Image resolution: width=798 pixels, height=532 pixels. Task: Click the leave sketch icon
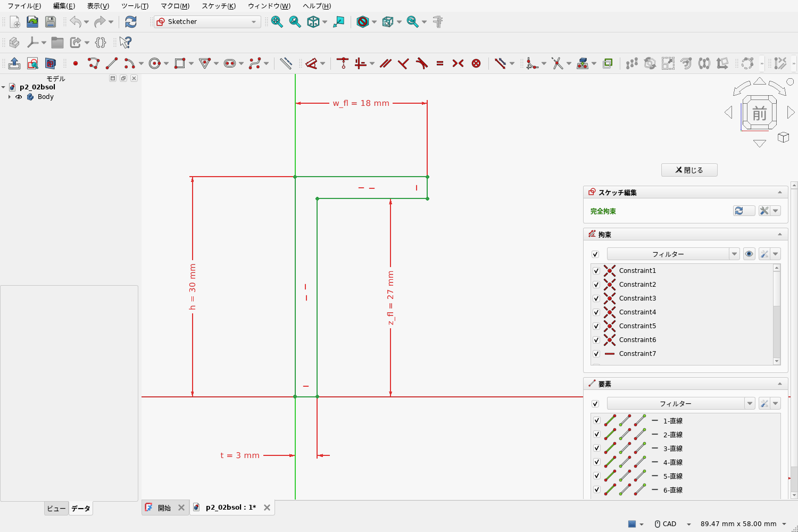click(14, 63)
